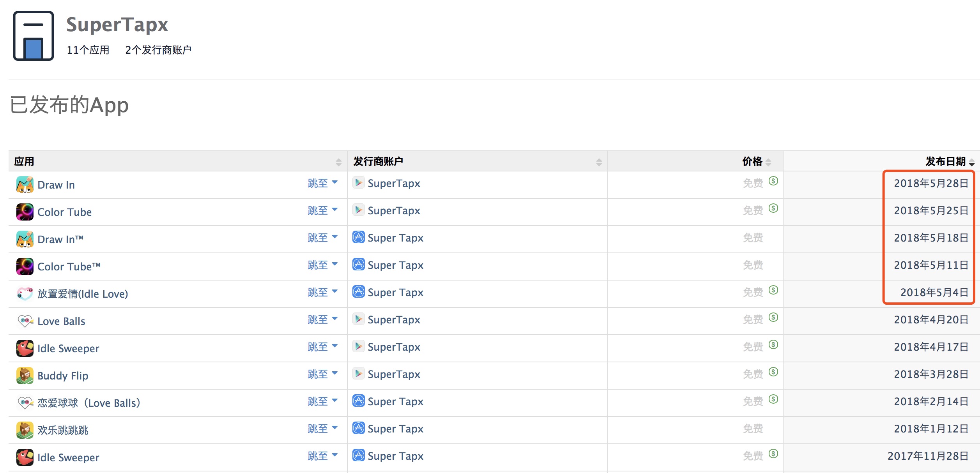Click the in-app purchase $ icon dated 4月20日

tap(773, 317)
